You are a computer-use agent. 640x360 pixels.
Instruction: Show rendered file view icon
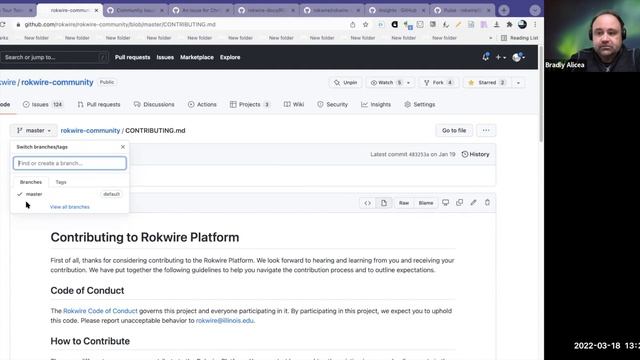click(x=384, y=203)
